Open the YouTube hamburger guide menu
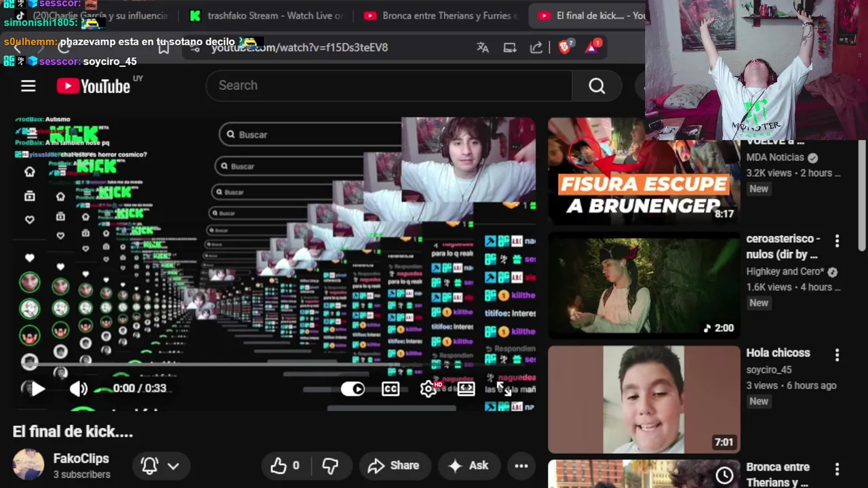 (x=28, y=85)
